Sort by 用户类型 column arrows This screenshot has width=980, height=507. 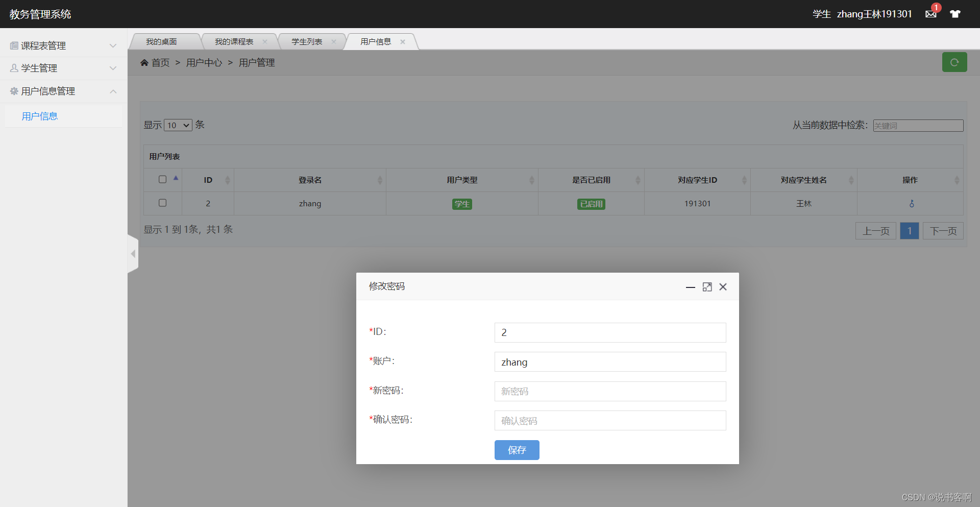coord(532,180)
